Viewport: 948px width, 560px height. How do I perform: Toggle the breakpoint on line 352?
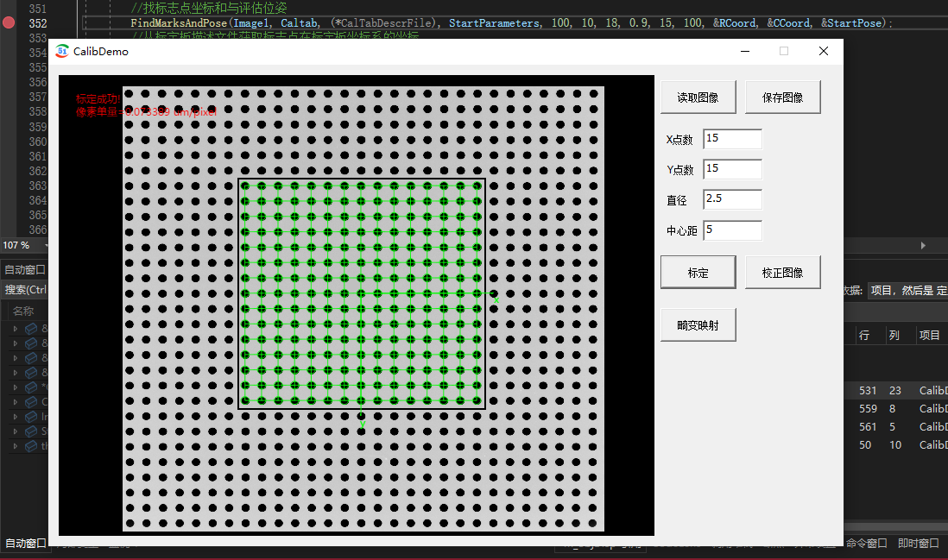coord(9,23)
